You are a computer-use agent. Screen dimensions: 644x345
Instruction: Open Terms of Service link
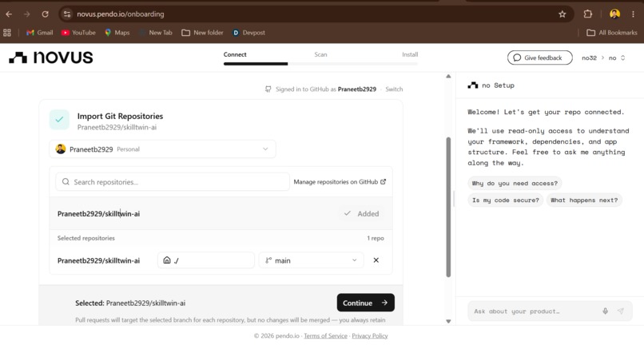pos(325,335)
